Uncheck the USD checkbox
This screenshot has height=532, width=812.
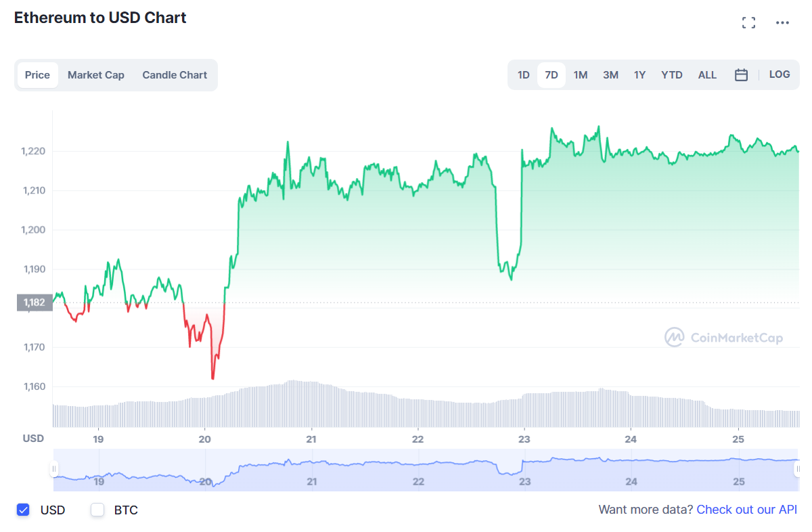[24, 510]
